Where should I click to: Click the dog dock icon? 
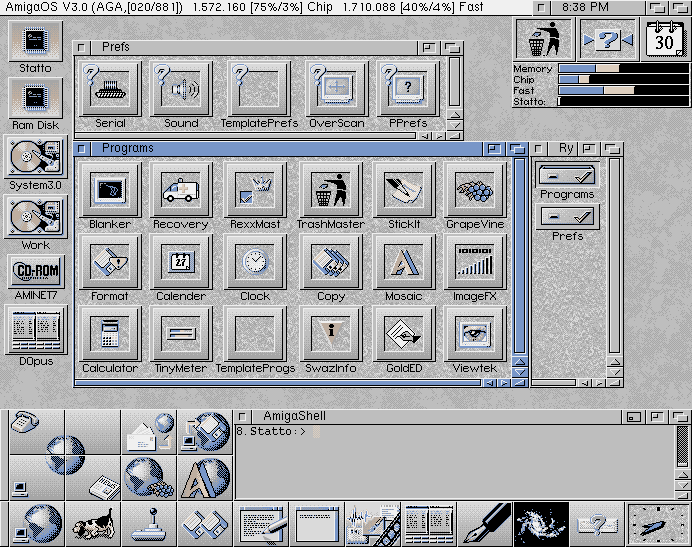tap(93, 524)
